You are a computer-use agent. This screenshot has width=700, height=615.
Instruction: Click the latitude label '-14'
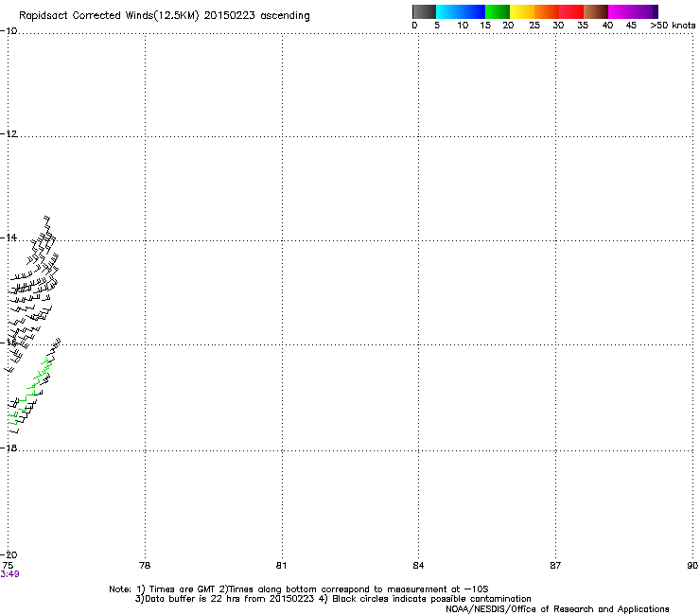[9, 237]
